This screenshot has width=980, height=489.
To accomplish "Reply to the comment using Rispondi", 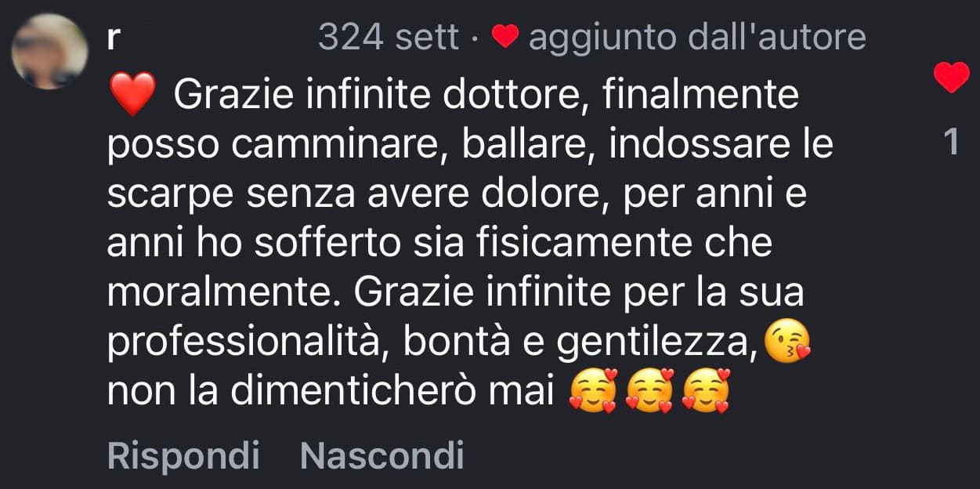I will [183, 455].
